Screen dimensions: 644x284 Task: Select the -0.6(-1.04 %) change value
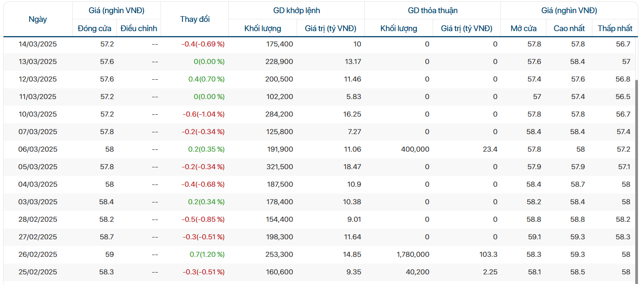point(203,114)
